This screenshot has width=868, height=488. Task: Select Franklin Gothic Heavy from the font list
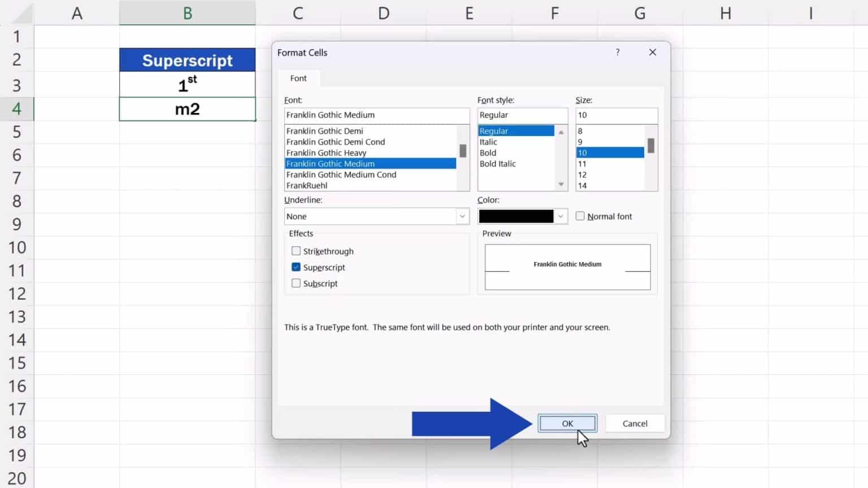[326, 152]
